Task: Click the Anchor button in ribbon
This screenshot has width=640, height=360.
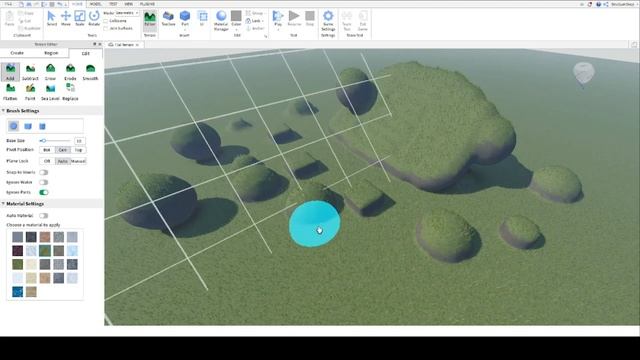Action: 255,29
